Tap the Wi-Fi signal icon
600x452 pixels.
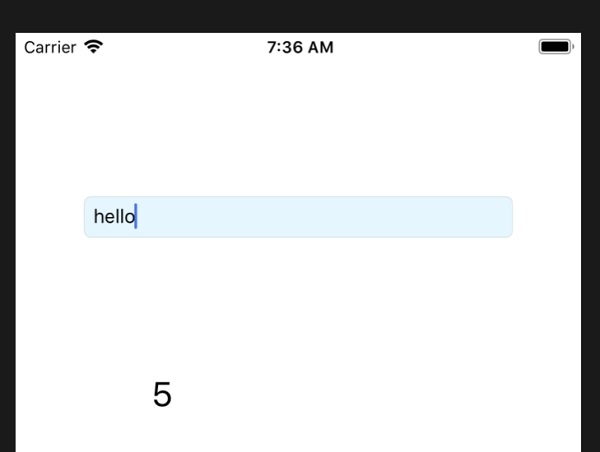point(97,48)
